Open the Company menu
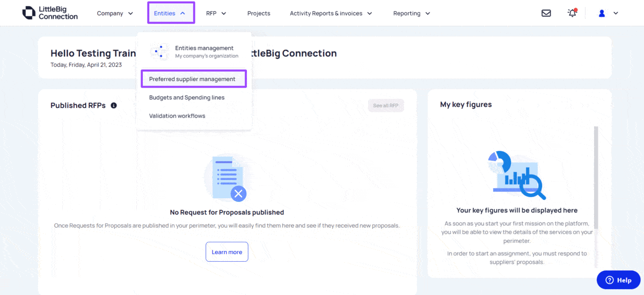Image resolution: width=644 pixels, height=295 pixels. [x=115, y=13]
